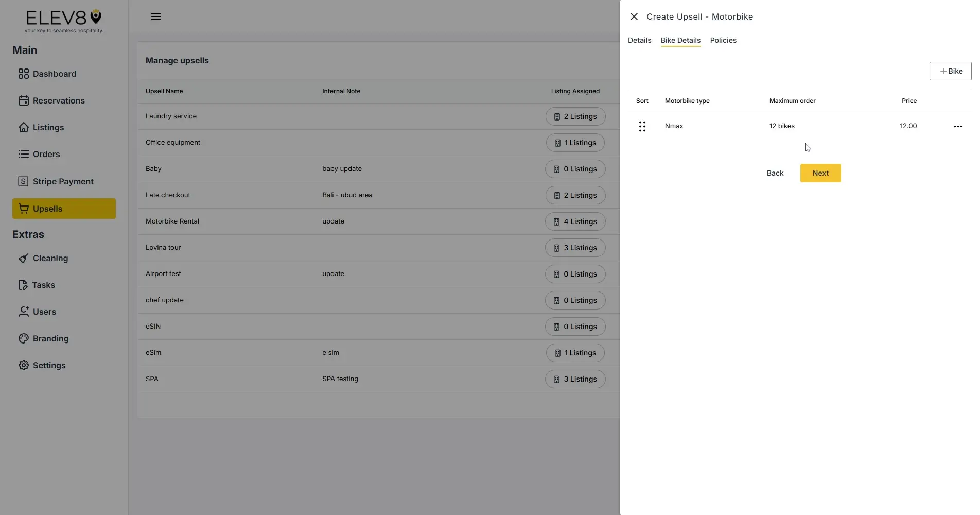Viewport: 980px width, 515px height.
Task: Add a new bike with the Bike button
Action: pos(950,71)
